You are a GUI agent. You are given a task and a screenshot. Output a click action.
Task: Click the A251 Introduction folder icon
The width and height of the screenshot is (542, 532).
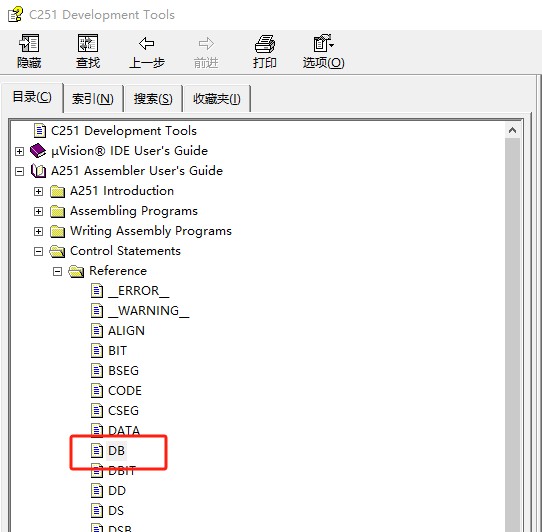pos(57,191)
